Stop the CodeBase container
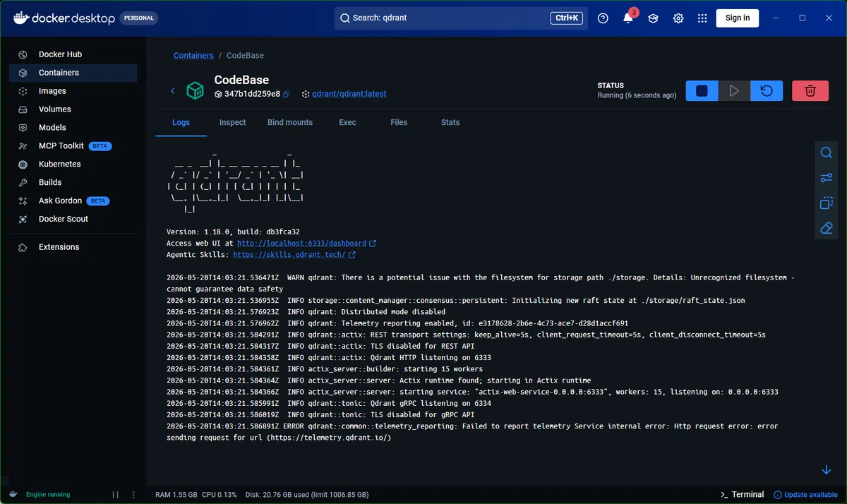The height and width of the screenshot is (504, 847). [702, 91]
